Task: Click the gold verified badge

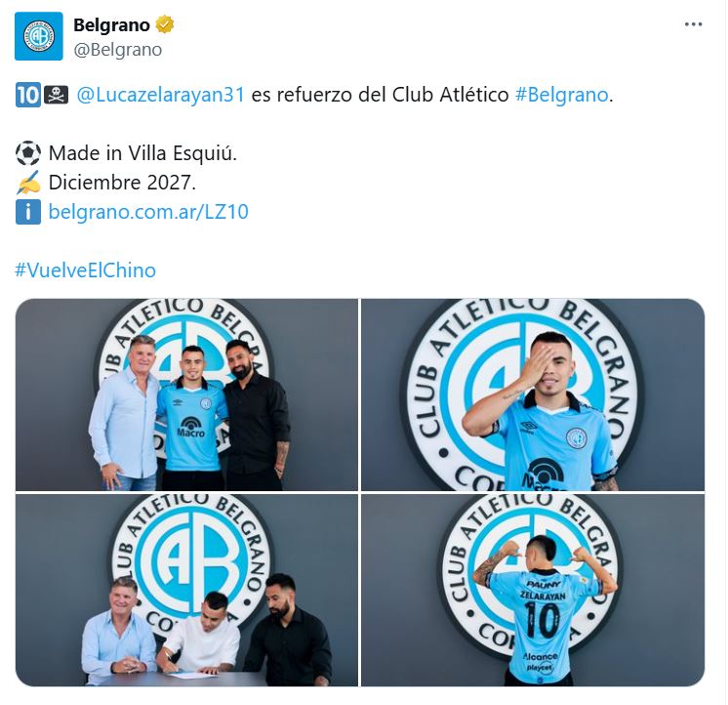Action: pos(164,24)
